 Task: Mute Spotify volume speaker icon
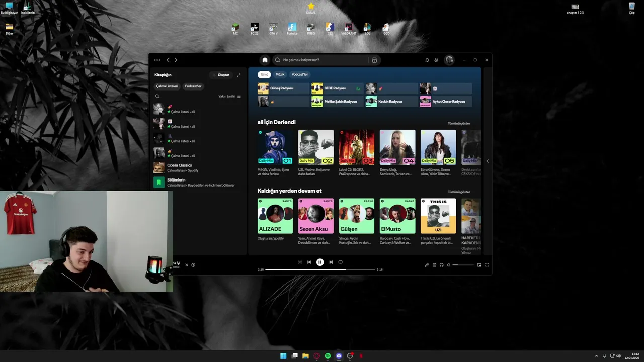pyautogui.click(x=448, y=265)
